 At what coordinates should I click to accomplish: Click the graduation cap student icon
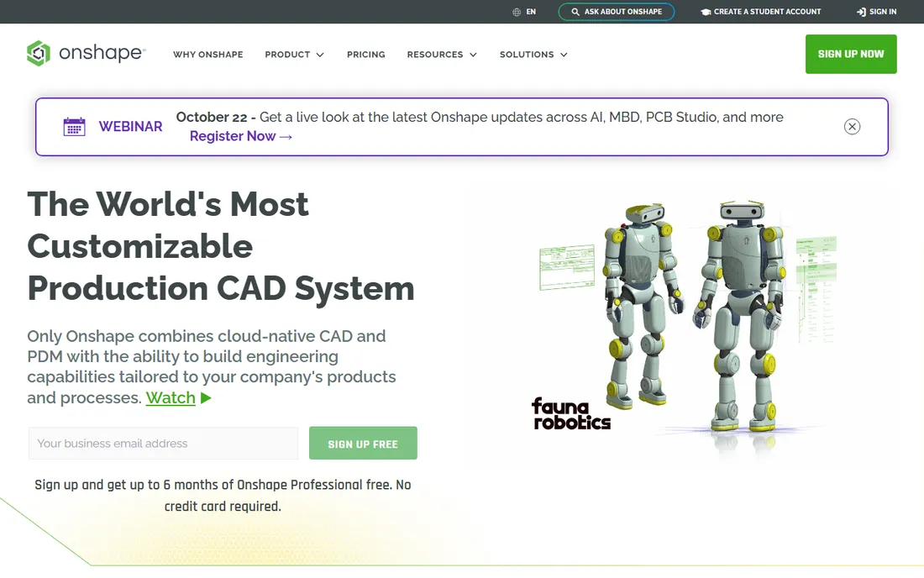coord(706,12)
